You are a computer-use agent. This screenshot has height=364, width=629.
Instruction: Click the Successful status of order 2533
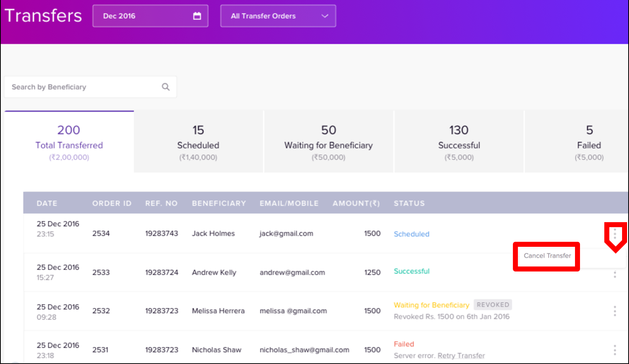click(x=411, y=271)
